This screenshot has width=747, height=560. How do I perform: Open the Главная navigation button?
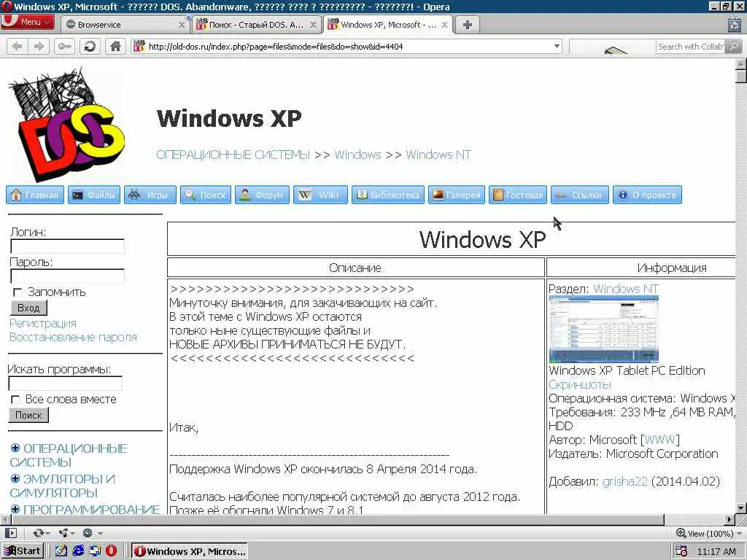[x=35, y=195]
